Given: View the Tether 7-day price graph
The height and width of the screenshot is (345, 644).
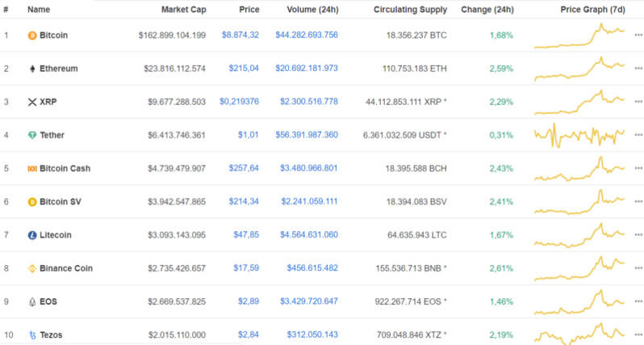Looking at the screenshot, I should [x=579, y=135].
